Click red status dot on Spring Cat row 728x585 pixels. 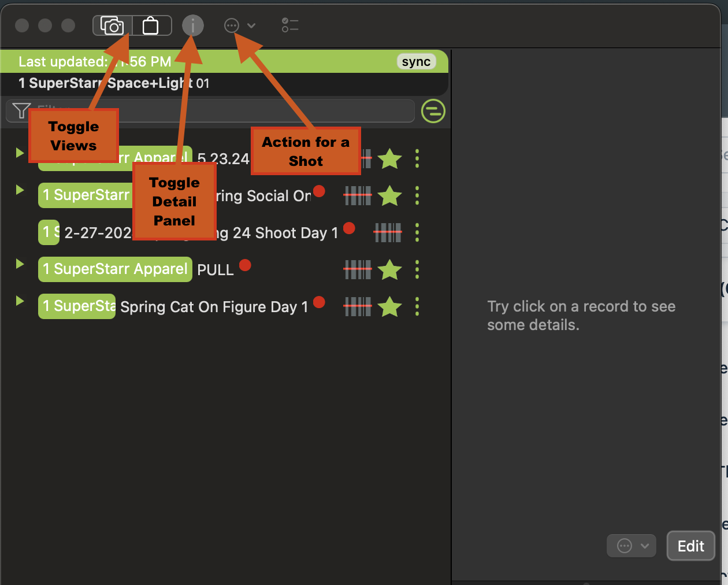pyautogui.click(x=319, y=302)
